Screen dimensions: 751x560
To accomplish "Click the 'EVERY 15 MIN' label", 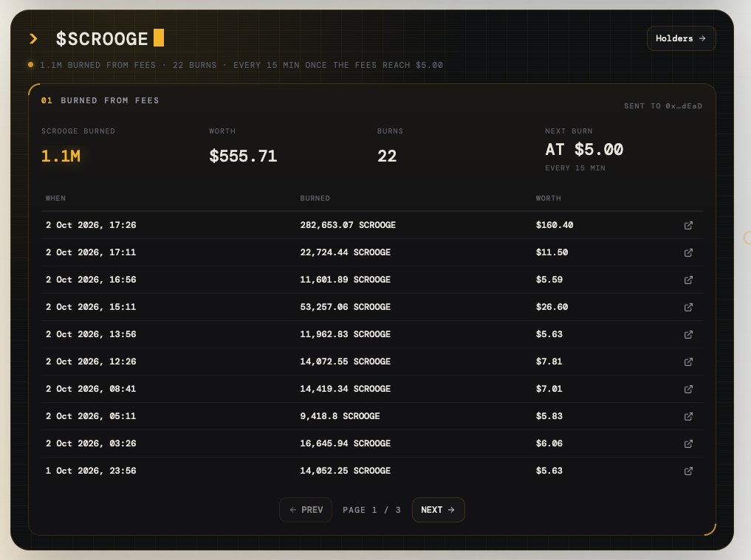I will coord(575,168).
